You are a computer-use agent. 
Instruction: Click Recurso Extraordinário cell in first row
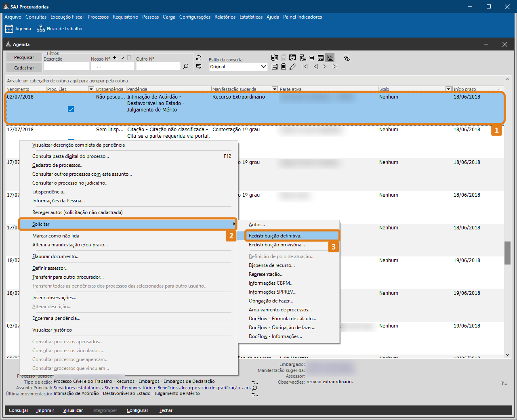click(x=239, y=97)
